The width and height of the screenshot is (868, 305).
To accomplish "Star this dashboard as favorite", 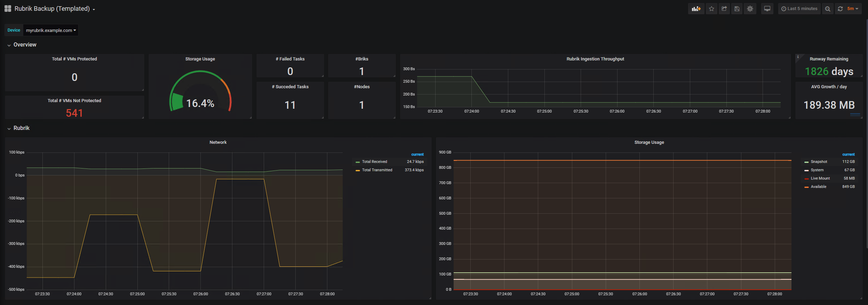I will (x=711, y=9).
